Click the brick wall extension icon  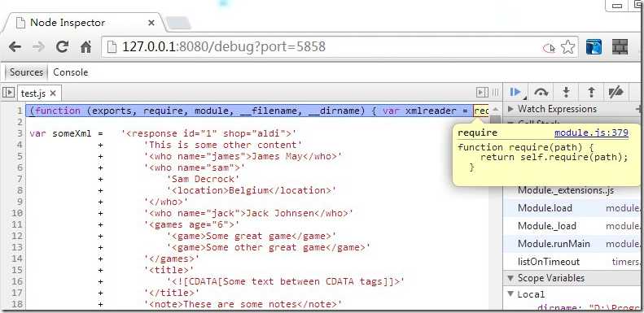tap(620, 47)
